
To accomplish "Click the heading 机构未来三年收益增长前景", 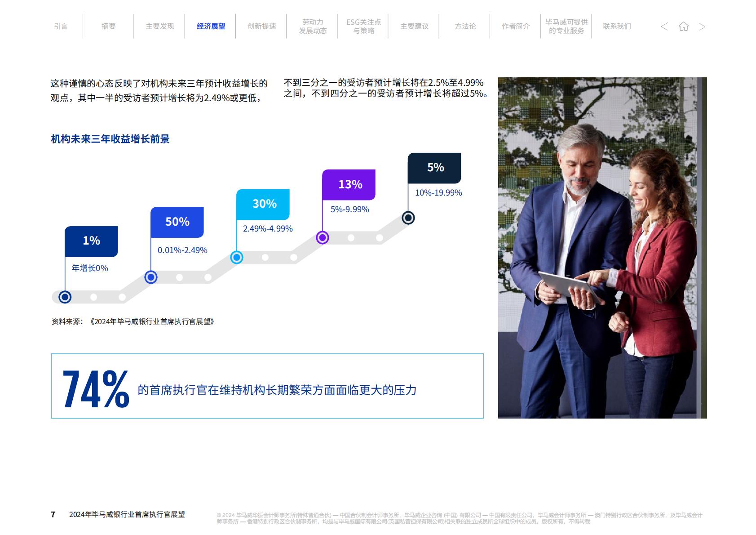I will (110, 139).
